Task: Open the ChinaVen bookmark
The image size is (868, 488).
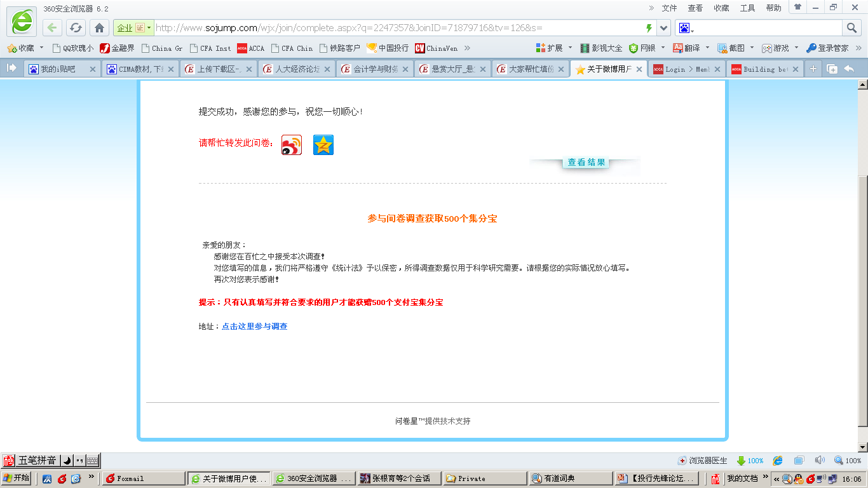Action: 437,48
